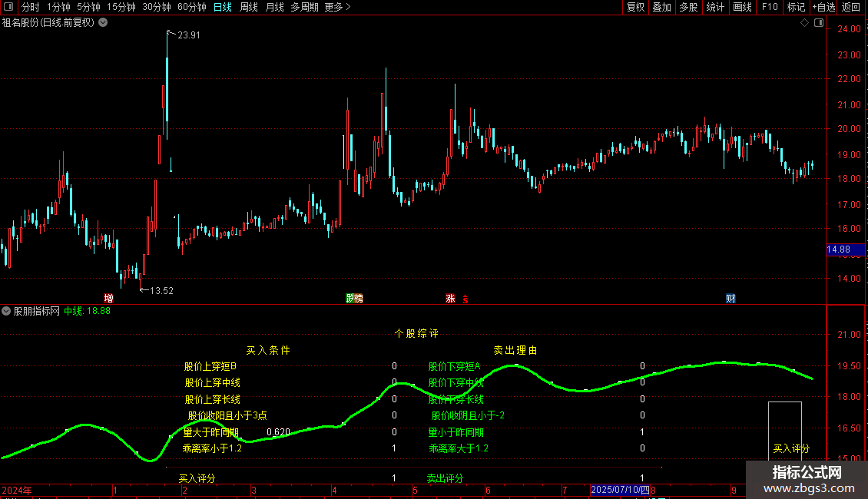Click the 返回 back button

(x=851, y=7)
